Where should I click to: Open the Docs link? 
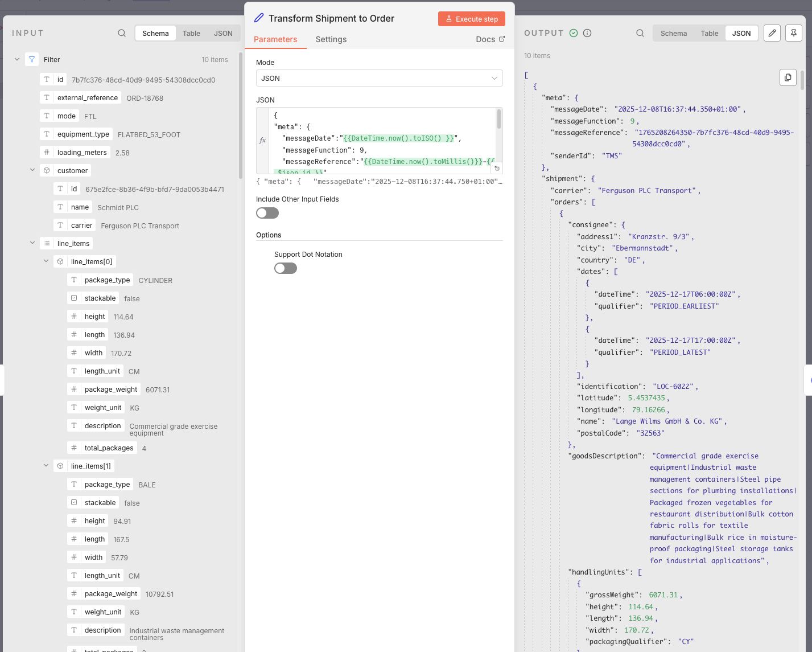point(490,39)
